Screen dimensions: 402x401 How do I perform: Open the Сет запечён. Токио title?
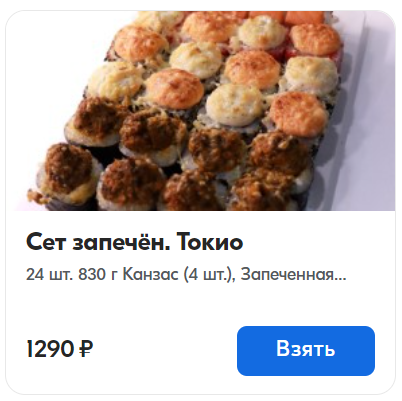(x=135, y=242)
